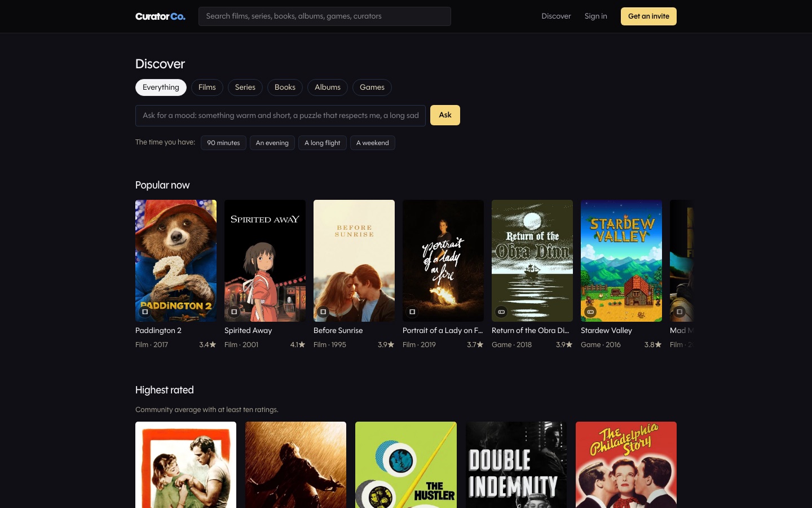Click Get an invite
The width and height of the screenshot is (812, 508).
[648, 16]
